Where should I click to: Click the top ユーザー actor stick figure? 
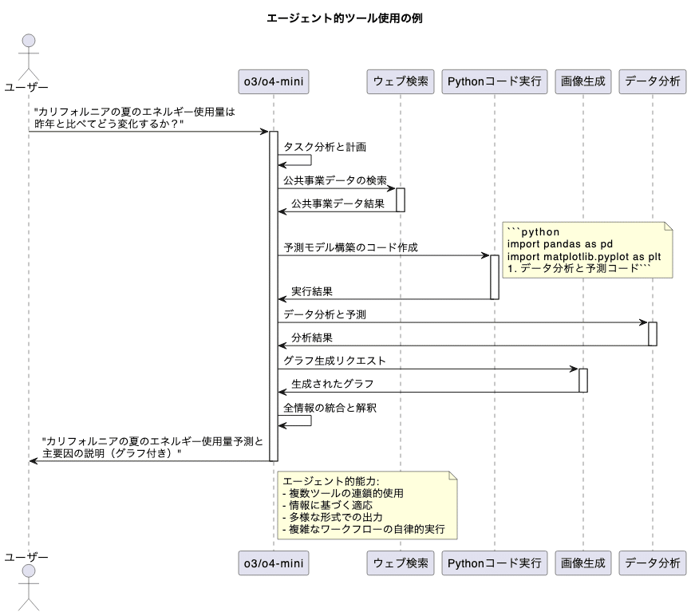pos(29,57)
